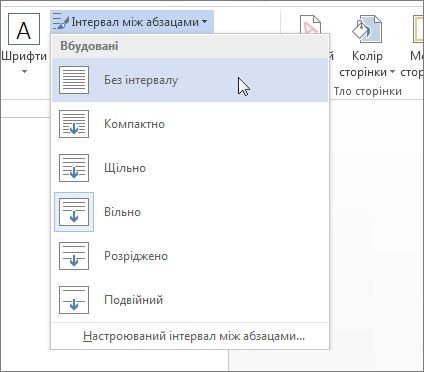The image size is (424, 372).
Task: Click the Щільно spacing icon
Action: coord(74,168)
